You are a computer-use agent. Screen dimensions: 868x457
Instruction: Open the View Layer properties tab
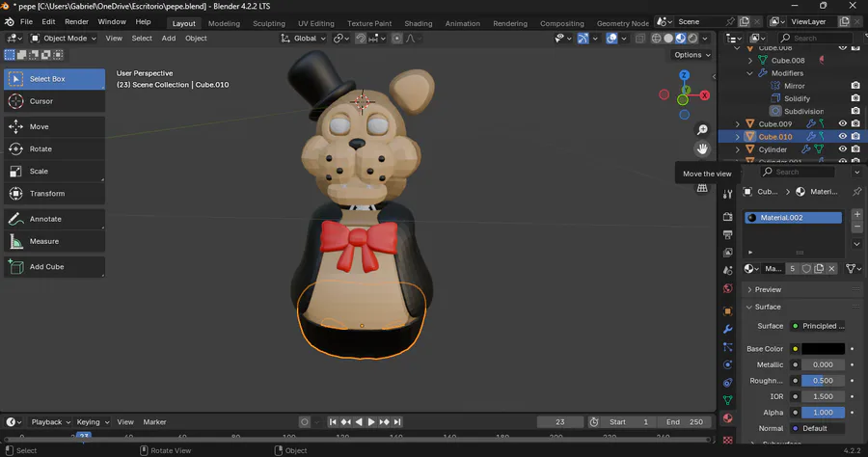(x=728, y=253)
